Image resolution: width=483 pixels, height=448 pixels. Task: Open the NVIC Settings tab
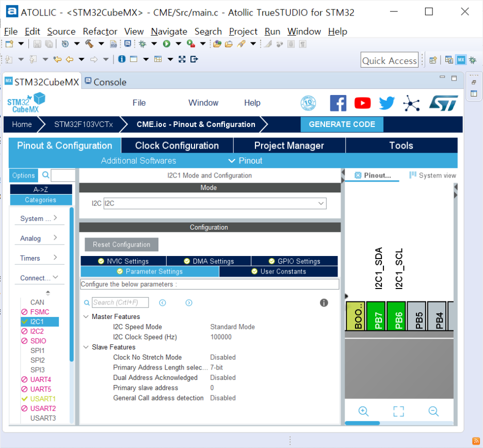[123, 261]
